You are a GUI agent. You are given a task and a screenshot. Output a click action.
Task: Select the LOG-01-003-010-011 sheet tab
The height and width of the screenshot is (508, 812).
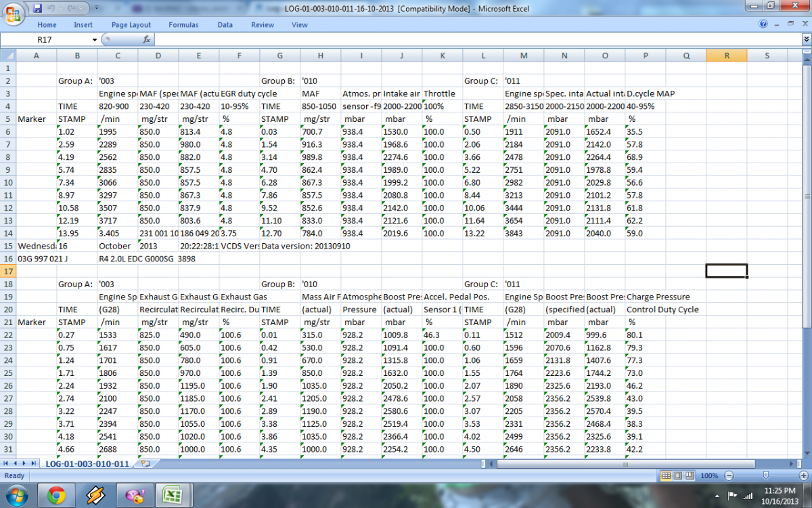(x=87, y=463)
